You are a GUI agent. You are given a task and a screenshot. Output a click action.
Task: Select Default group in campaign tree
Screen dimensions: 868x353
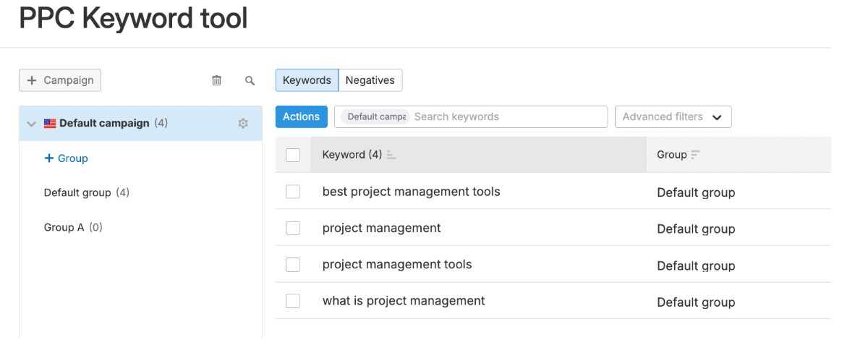[77, 192]
